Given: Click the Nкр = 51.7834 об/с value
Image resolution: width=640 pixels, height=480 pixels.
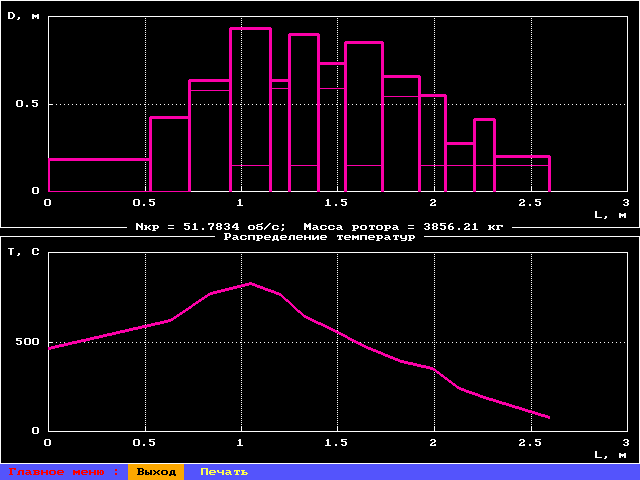Looking at the screenshot, I should [x=211, y=227].
